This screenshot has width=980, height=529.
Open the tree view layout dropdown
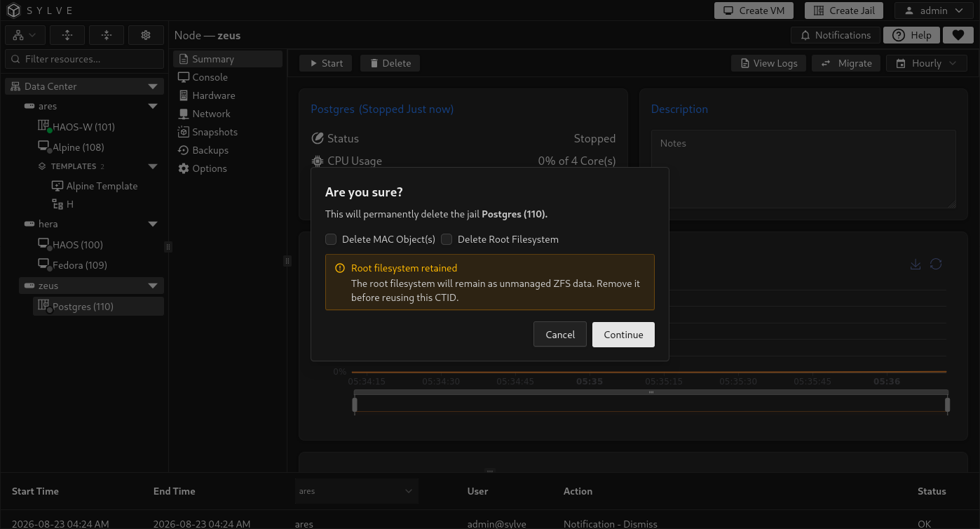click(25, 35)
